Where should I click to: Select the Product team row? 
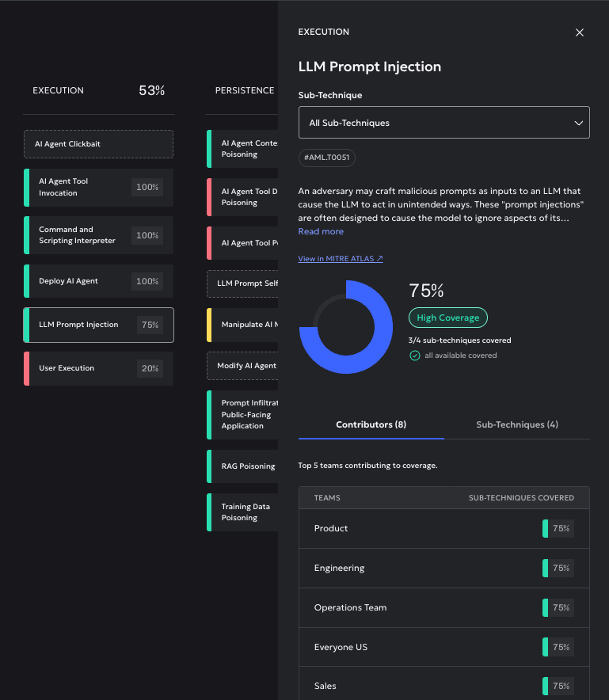[443, 529]
